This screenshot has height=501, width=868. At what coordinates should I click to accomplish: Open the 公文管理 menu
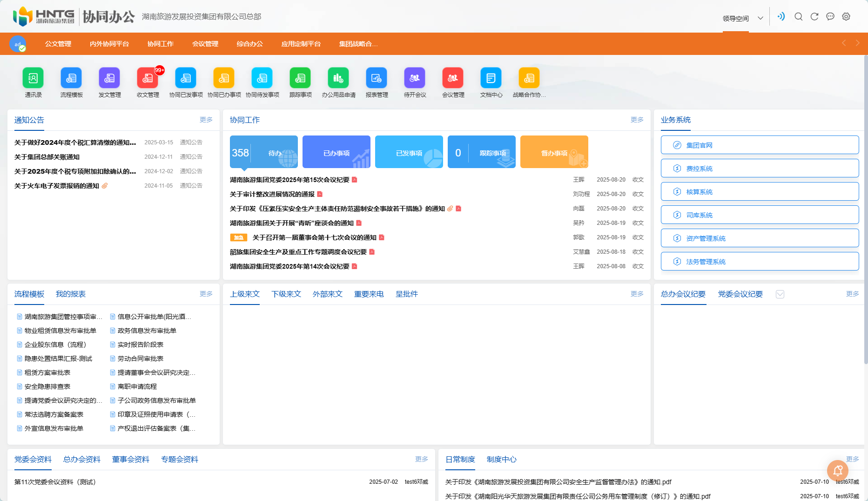coord(58,43)
